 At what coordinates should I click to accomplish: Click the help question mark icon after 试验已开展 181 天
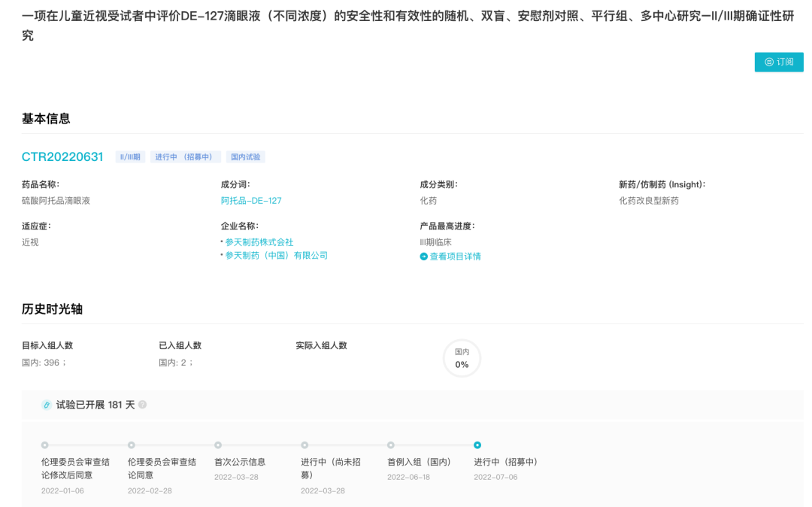click(x=143, y=405)
